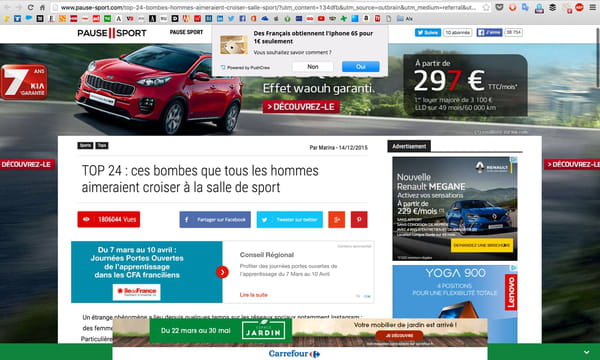Open the Chrome hamburger menu
Viewport: 600px width, 360px height.
coord(593,7)
